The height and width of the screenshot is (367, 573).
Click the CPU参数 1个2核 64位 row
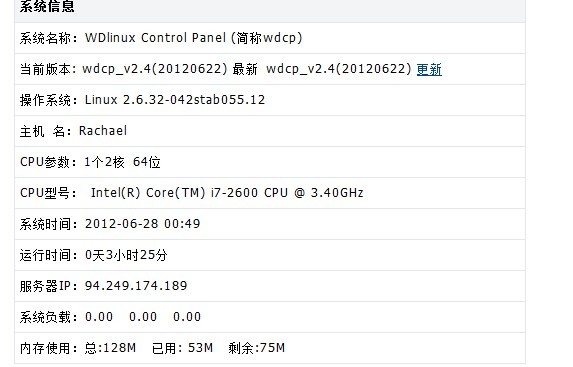(x=270, y=162)
